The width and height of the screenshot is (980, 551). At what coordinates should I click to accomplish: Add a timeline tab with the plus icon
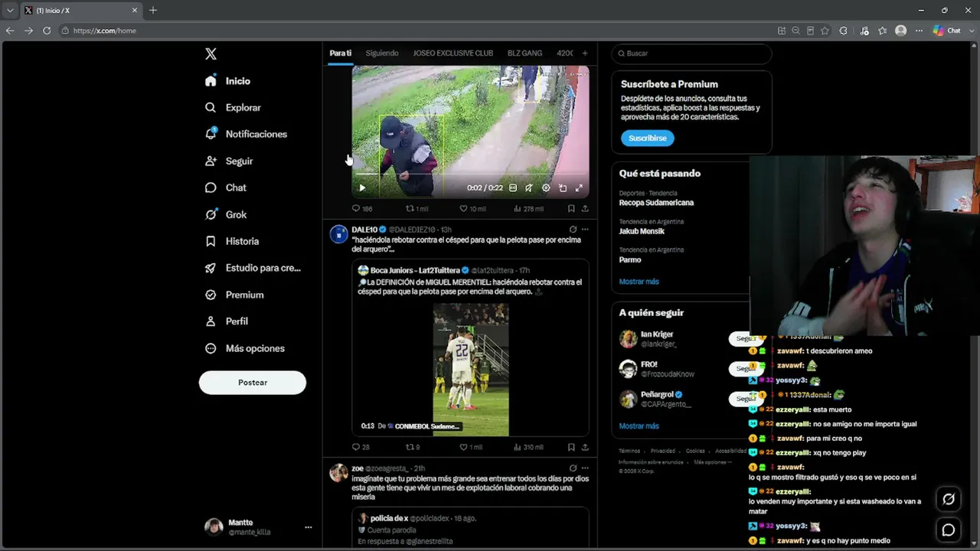[x=585, y=54]
